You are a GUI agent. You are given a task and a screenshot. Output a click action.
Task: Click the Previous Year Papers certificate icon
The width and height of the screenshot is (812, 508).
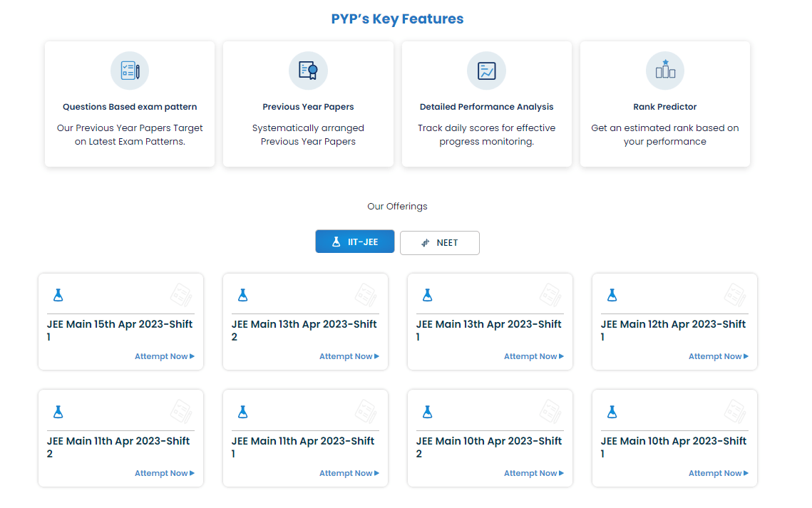(x=308, y=71)
